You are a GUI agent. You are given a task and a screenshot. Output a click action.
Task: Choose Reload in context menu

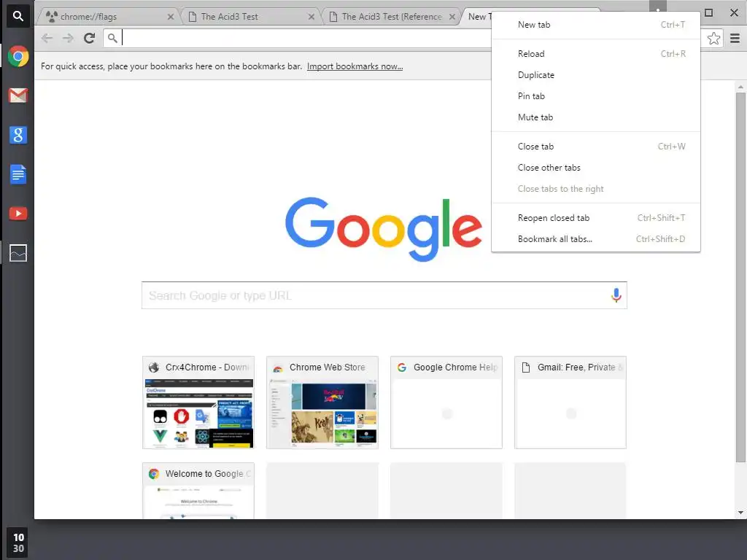(595, 54)
